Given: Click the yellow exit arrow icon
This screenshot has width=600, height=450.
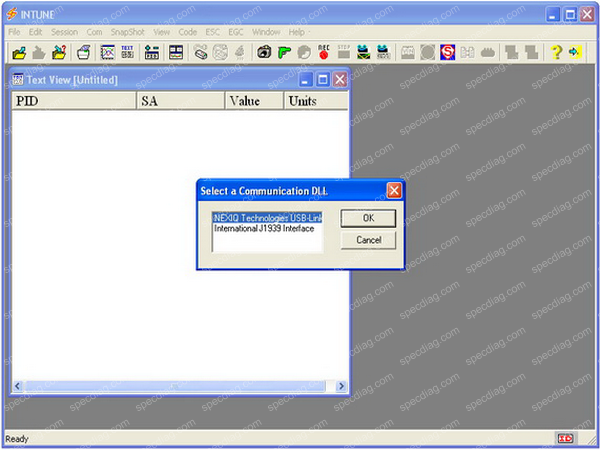Looking at the screenshot, I should click(x=574, y=52).
